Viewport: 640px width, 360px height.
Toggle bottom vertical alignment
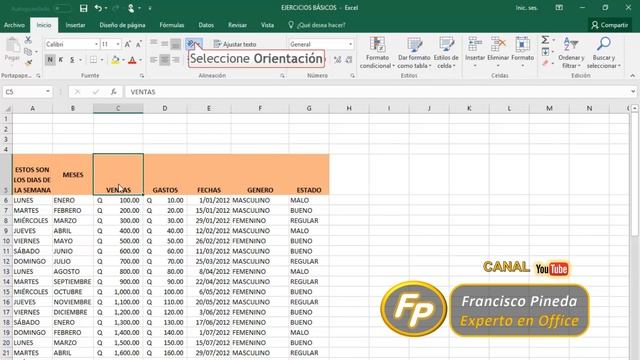point(176,44)
